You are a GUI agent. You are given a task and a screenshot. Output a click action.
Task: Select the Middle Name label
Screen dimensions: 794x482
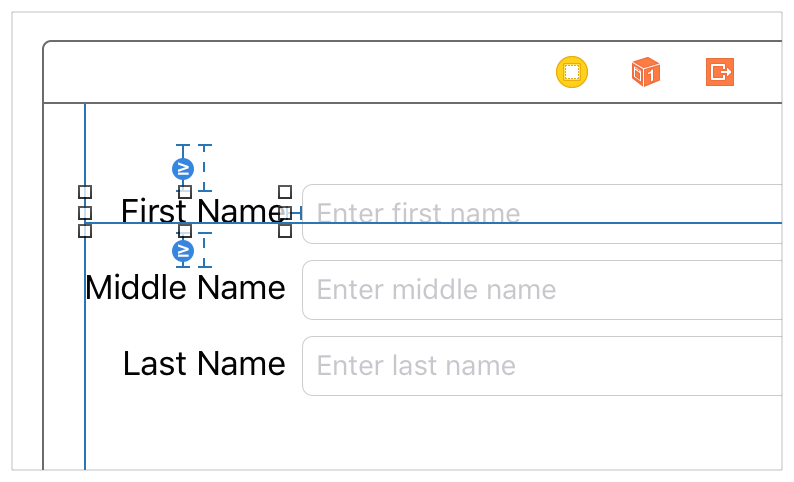tap(185, 288)
